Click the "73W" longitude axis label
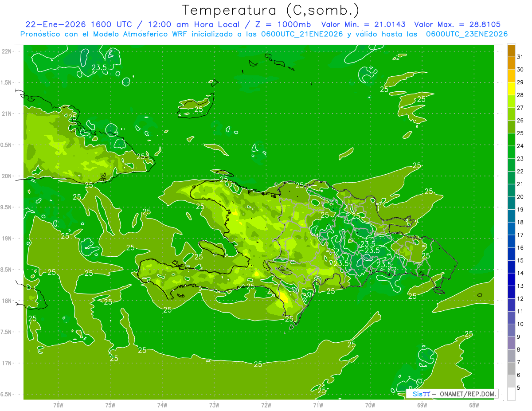 (214, 405)
